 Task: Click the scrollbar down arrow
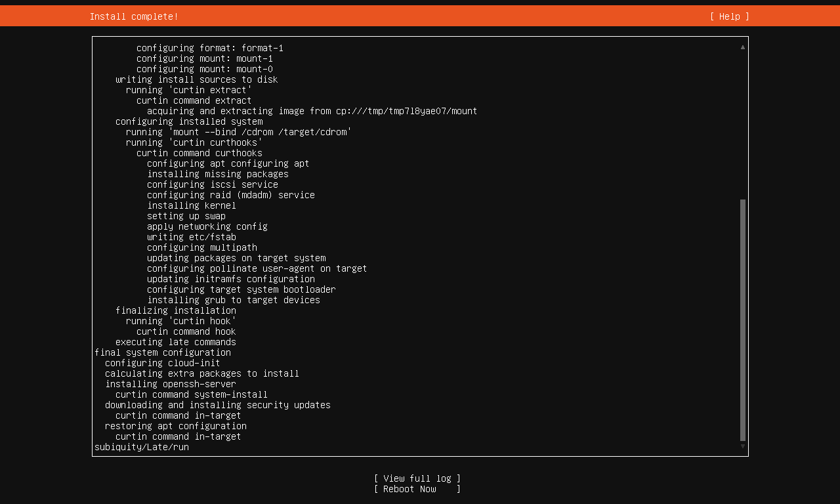coord(742,448)
